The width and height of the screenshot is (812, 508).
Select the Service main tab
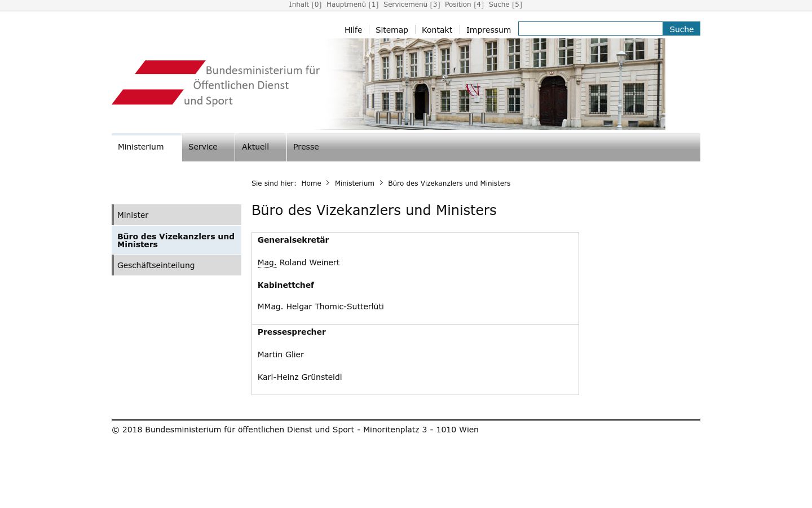pos(208,147)
